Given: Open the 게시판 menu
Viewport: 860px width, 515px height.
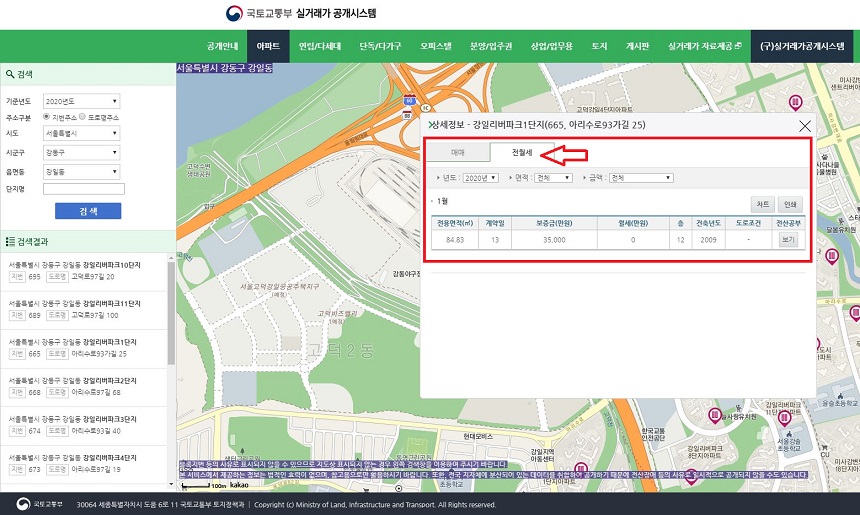Looking at the screenshot, I should (x=637, y=46).
